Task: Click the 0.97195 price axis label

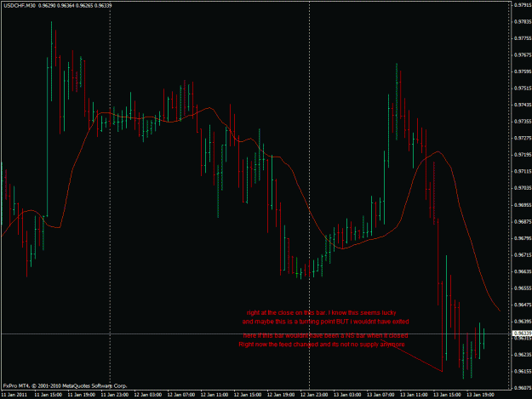Action: pos(523,155)
